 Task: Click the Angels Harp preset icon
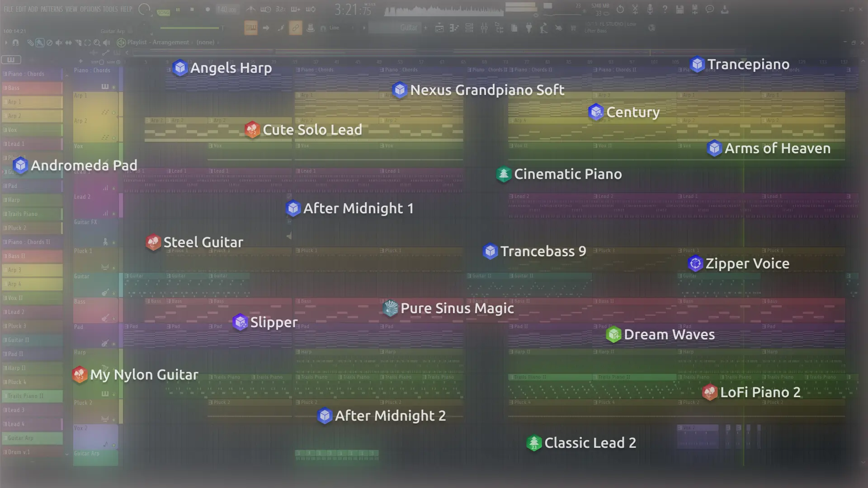tap(180, 68)
